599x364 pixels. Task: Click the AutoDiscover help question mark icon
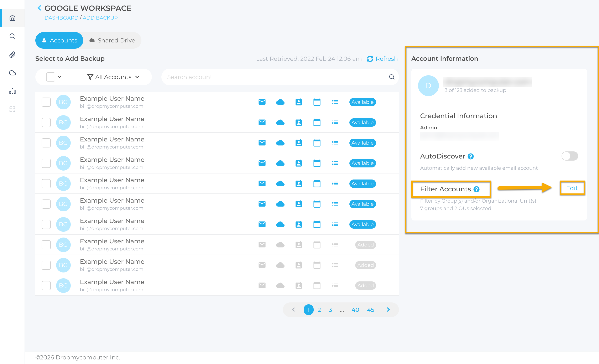coord(471,156)
